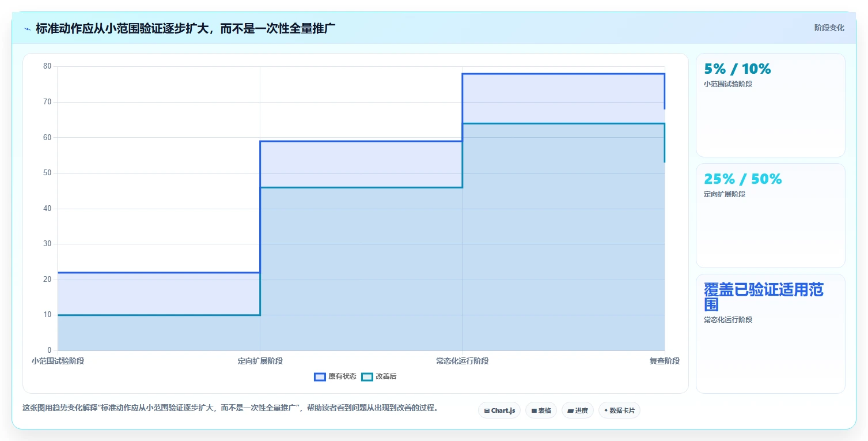The height and width of the screenshot is (441, 868).
Task: Select the Chart.js tag pill
Action: coord(499,410)
